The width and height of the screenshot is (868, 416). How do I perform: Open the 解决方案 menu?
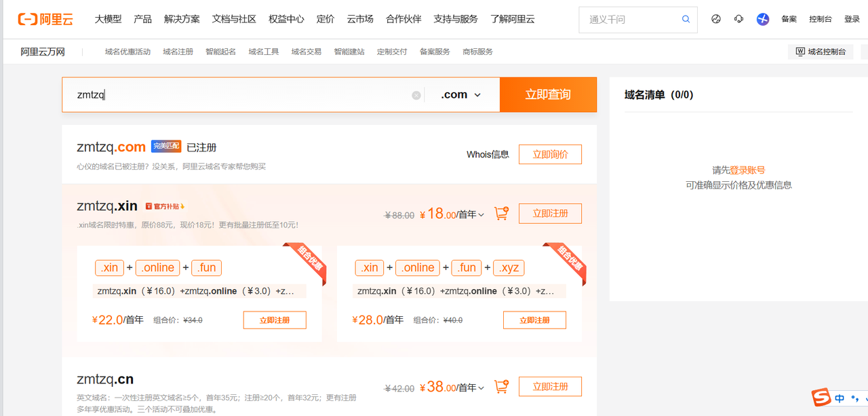pyautogui.click(x=182, y=19)
